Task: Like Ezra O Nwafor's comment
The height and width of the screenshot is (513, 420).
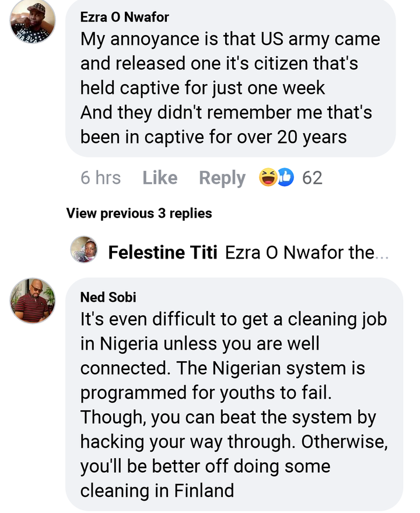Action: point(160,177)
